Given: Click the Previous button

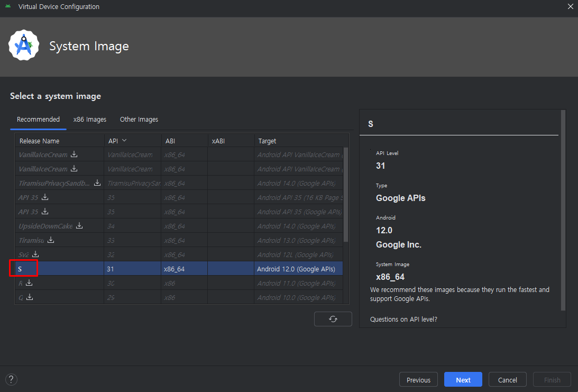Looking at the screenshot, I should coord(418,379).
